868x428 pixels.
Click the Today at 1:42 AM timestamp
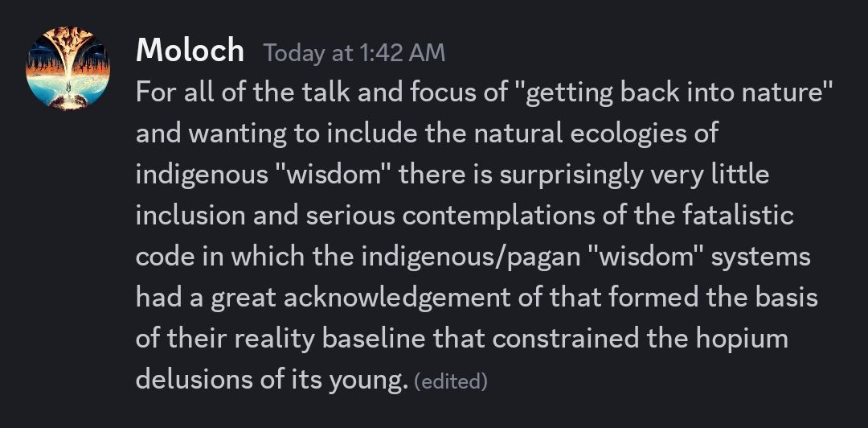point(354,52)
